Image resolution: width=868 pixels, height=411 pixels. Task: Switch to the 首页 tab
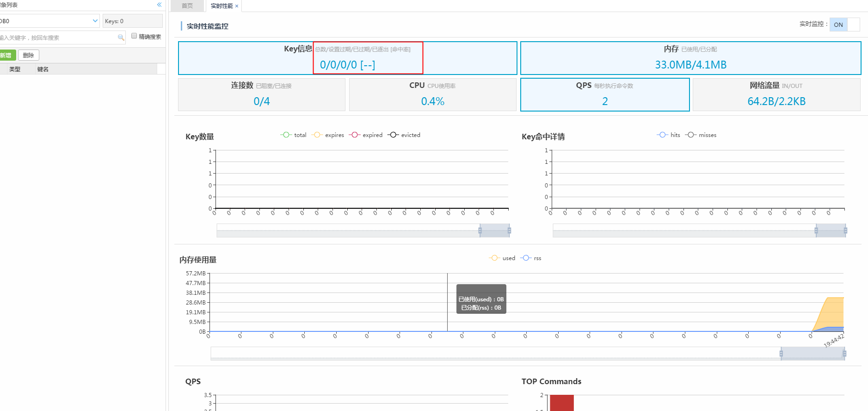pyautogui.click(x=187, y=6)
